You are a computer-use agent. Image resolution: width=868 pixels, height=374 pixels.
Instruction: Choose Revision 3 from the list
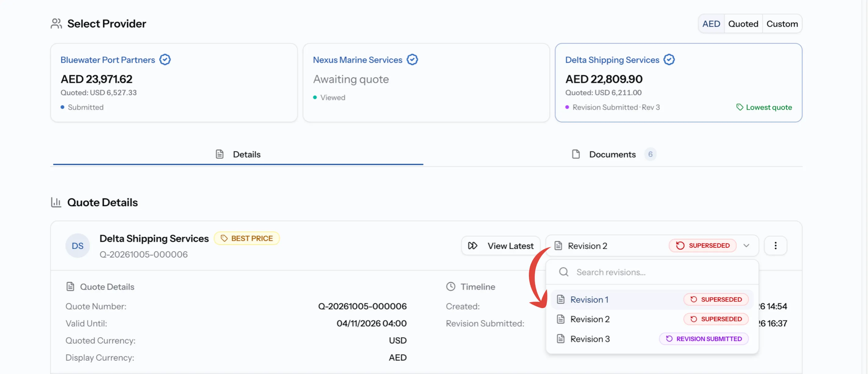(652, 339)
